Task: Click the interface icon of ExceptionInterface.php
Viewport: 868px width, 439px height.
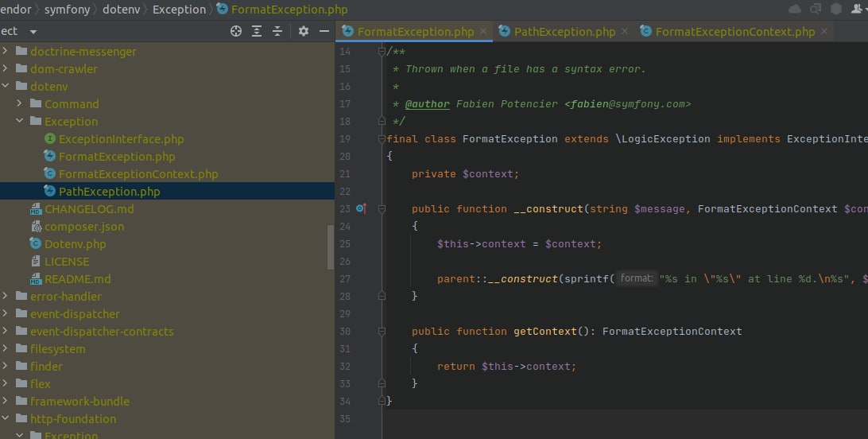Action: pos(50,138)
